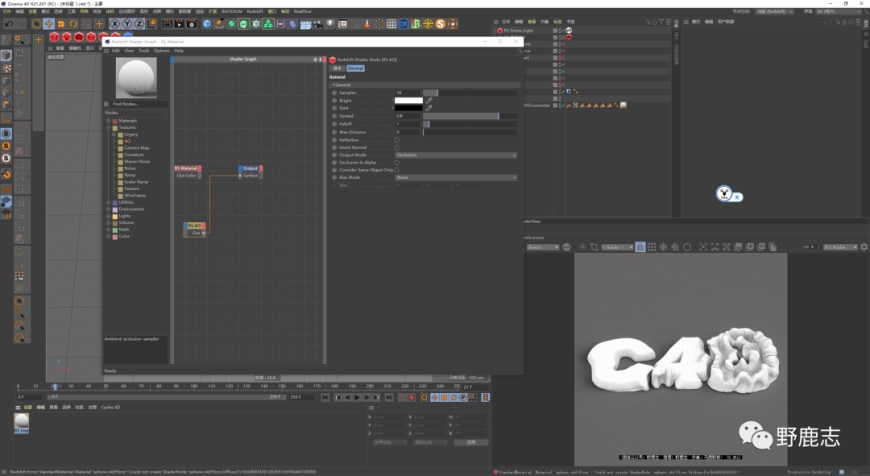870x476 pixels.
Task: Open the Tools menu in Shader Graph
Action: (x=144, y=50)
